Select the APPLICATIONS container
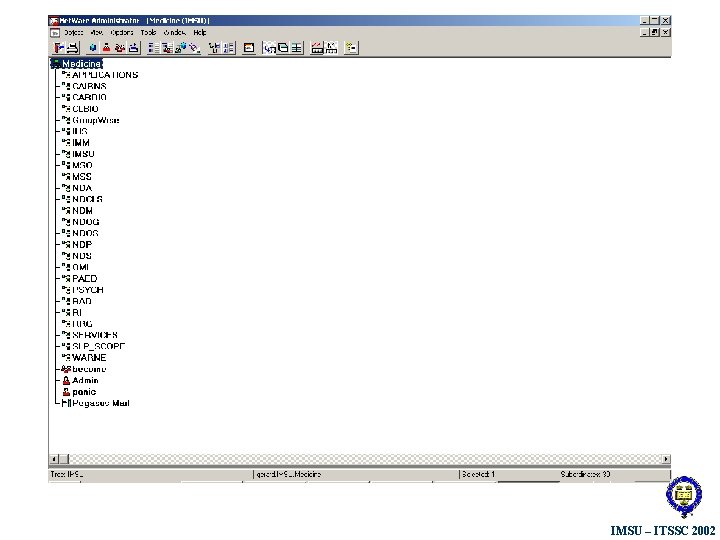Image resolution: width=720 pixels, height=540 pixels. click(105, 75)
